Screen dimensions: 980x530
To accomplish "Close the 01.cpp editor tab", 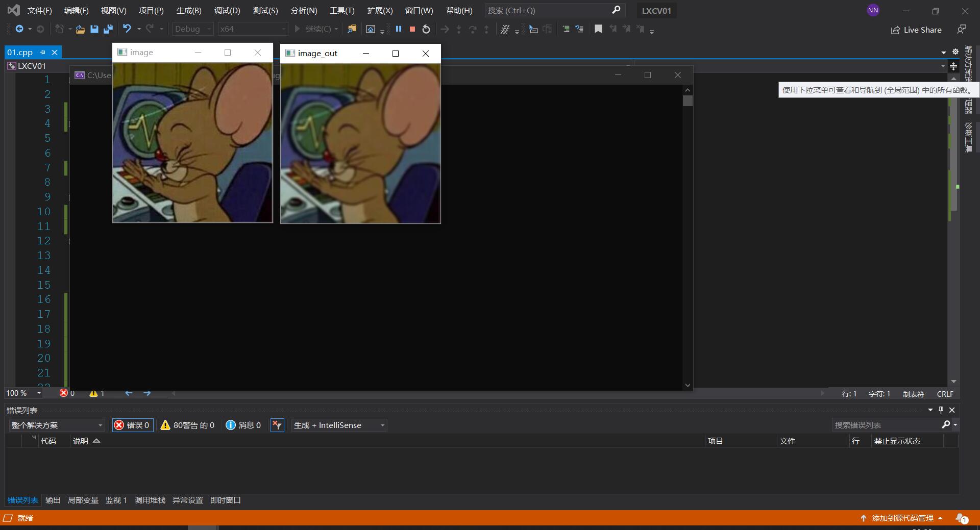I will (55, 52).
